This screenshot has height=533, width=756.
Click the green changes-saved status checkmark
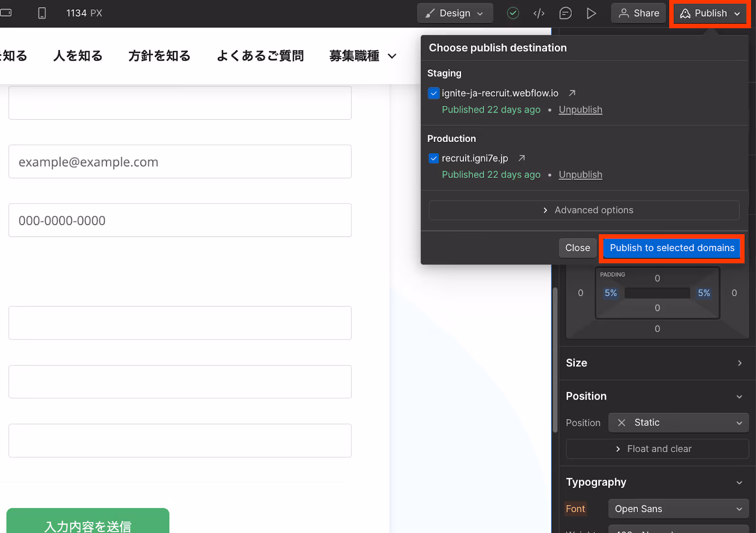tap(513, 13)
